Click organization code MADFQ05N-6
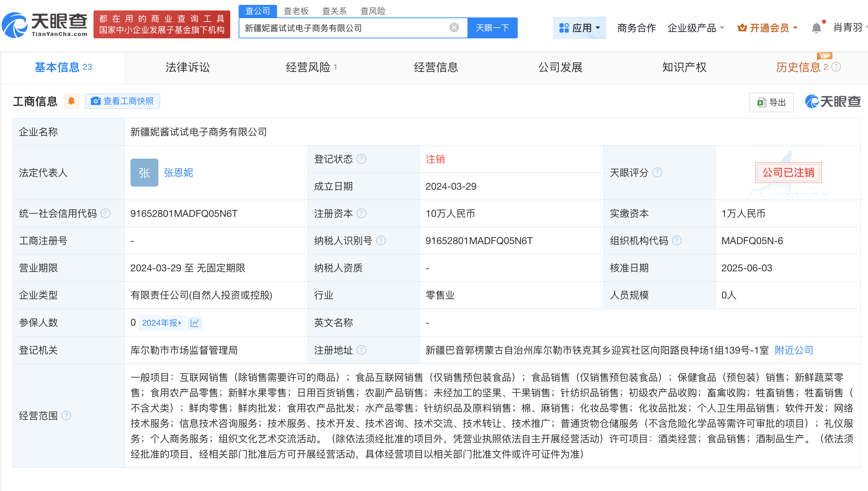The height and width of the screenshot is (491, 868). (752, 241)
